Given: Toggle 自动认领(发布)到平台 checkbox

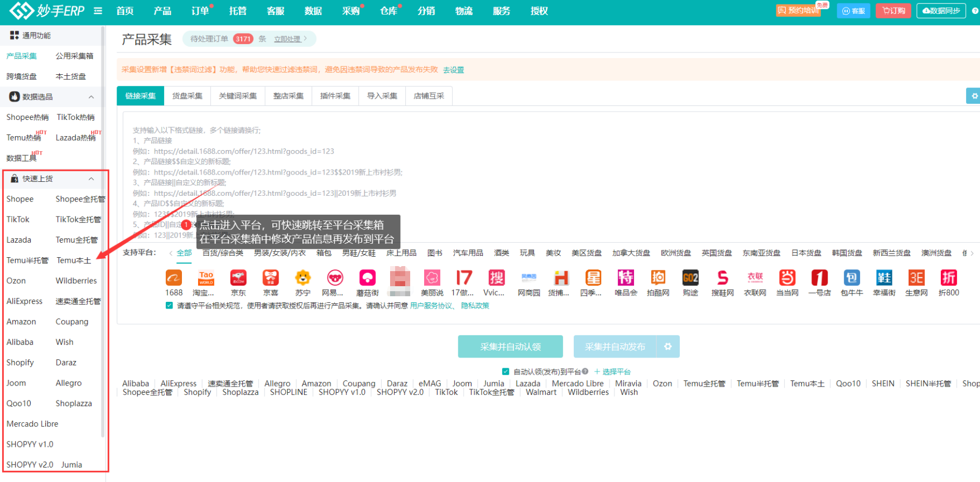Looking at the screenshot, I should click(506, 372).
